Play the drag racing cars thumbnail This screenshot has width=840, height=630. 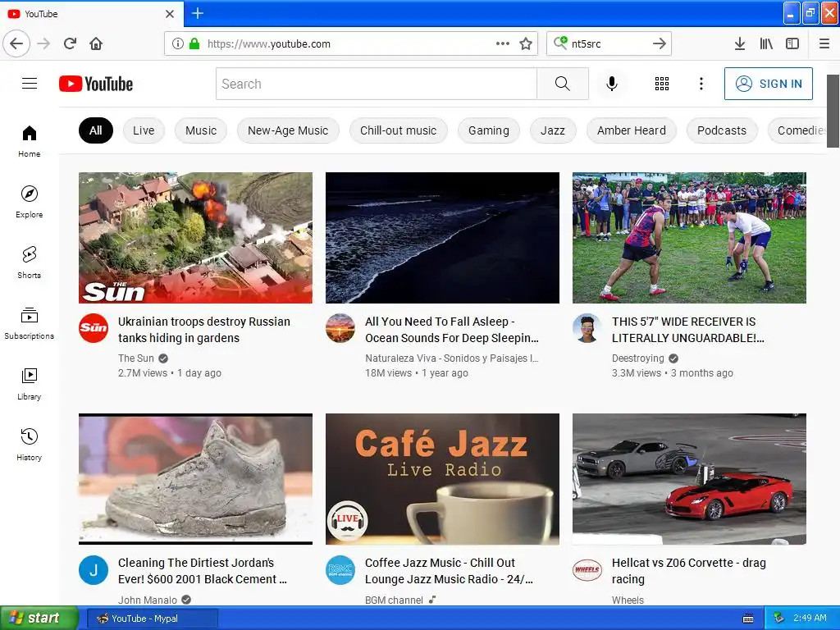point(689,479)
